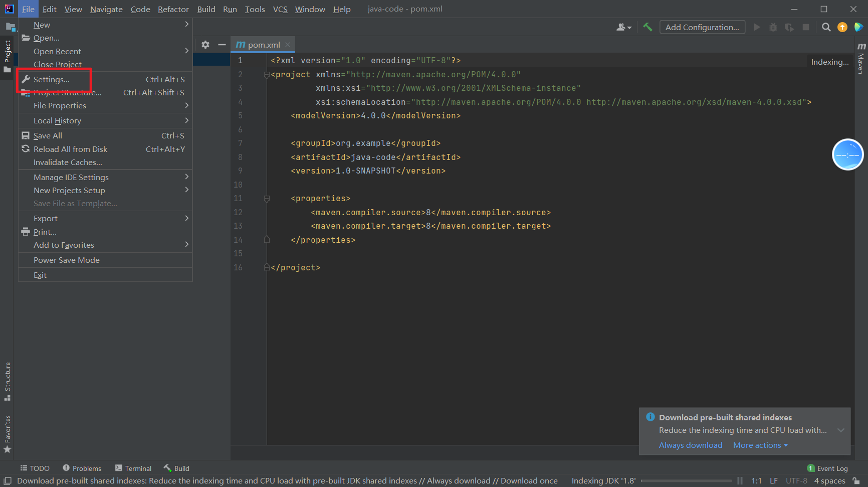Click the read-only lock icon in status bar
This screenshot has height=487, width=868.
(x=856, y=481)
